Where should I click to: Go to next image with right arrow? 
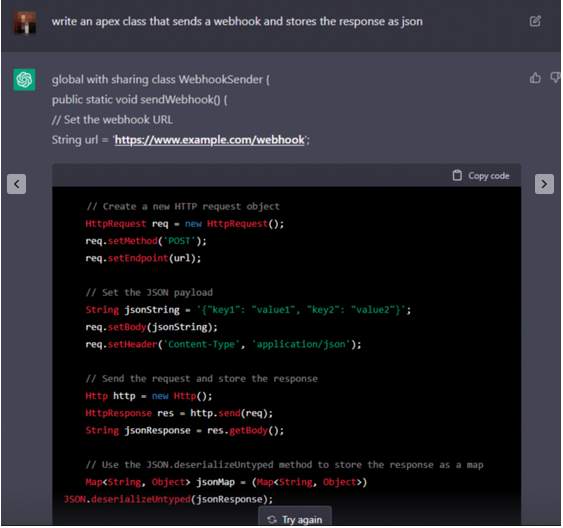[x=544, y=184]
